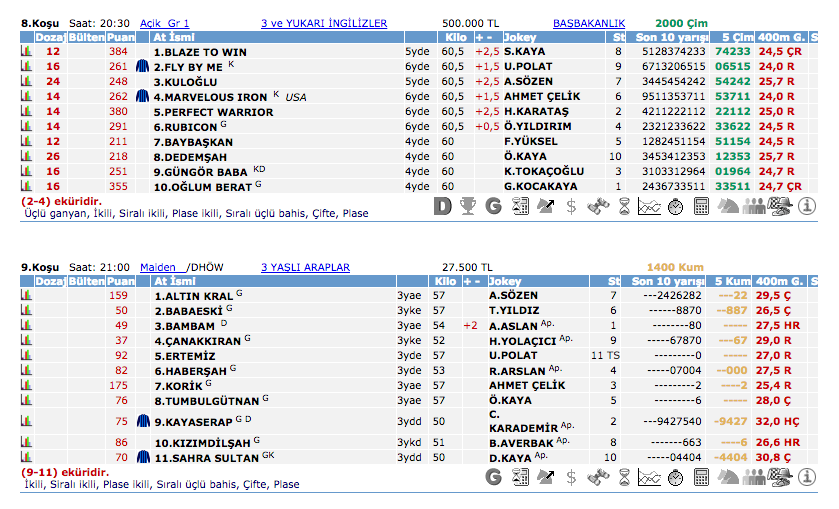Open the "Açık Gr 1" race type link
Viewport: 839px width, 509px height.
click(x=164, y=22)
